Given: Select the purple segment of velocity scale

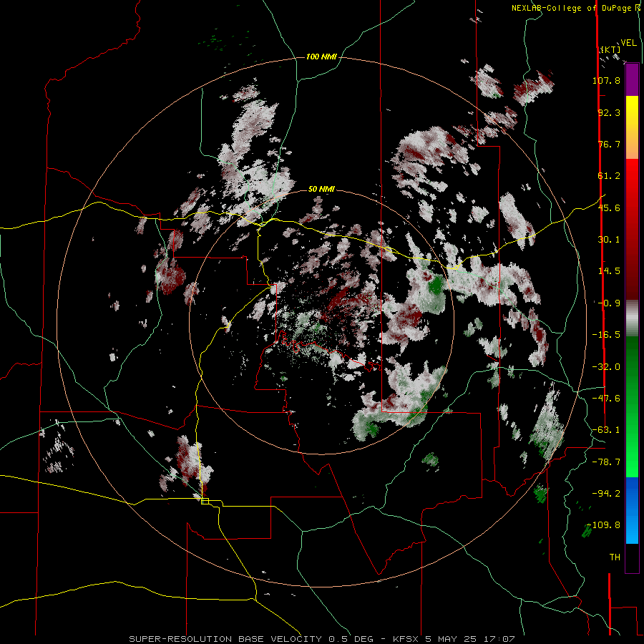Looking at the screenshot, I should [x=632, y=80].
